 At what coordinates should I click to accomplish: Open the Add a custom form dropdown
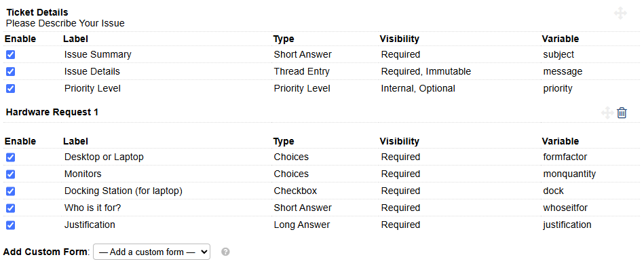point(151,252)
